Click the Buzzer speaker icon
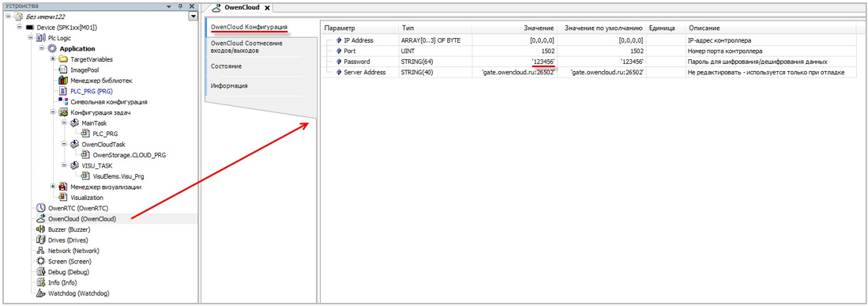The width and height of the screenshot is (868, 306). (x=39, y=229)
